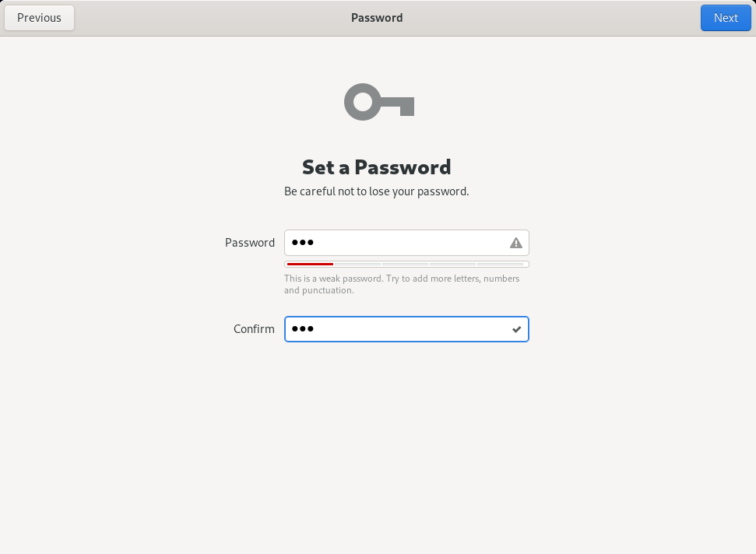Viewport: 756px width, 554px height.
Task: Click the "Password" title in the header bar
Action: (x=377, y=18)
